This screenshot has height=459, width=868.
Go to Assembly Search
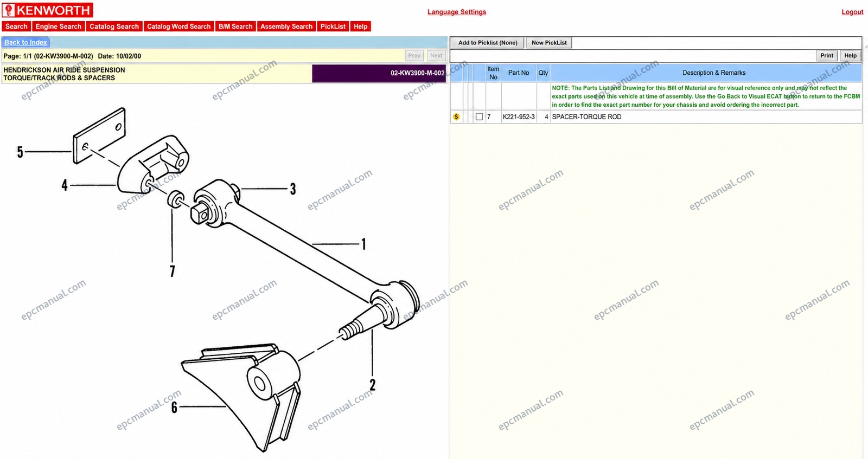click(x=286, y=27)
